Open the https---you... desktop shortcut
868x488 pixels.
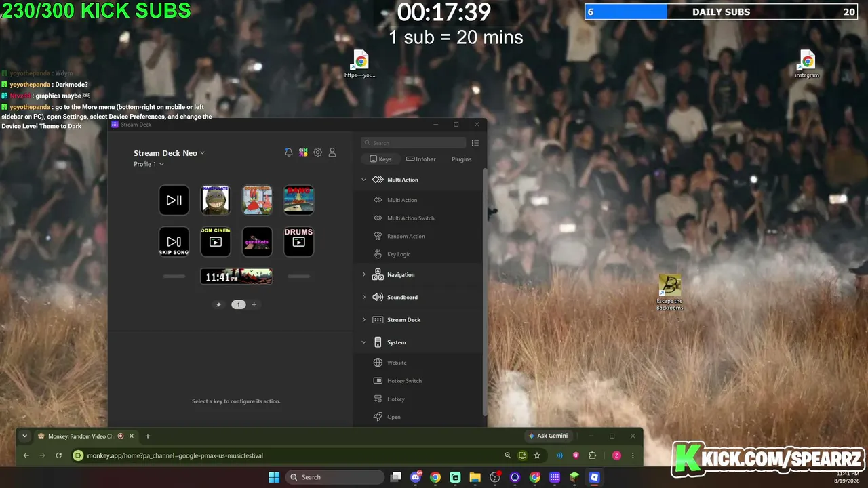pyautogui.click(x=360, y=64)
